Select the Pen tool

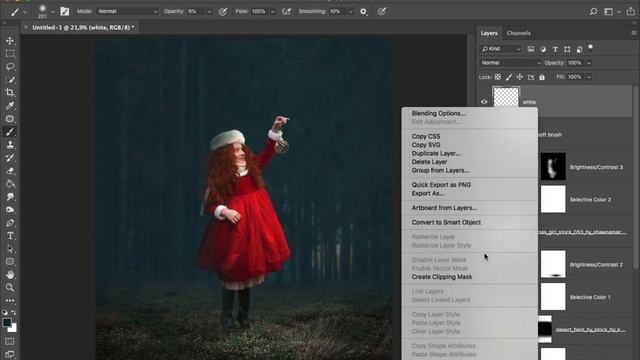[10, 223]
